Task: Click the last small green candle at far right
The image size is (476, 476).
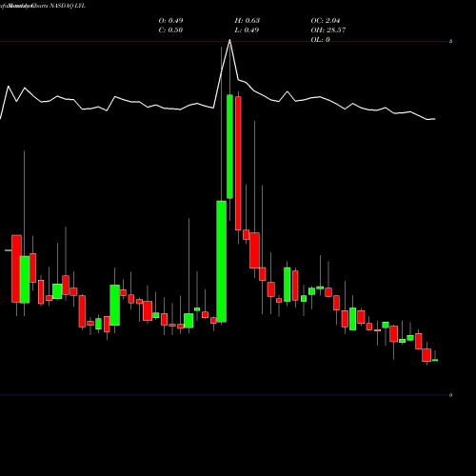Action: point(435,360)
